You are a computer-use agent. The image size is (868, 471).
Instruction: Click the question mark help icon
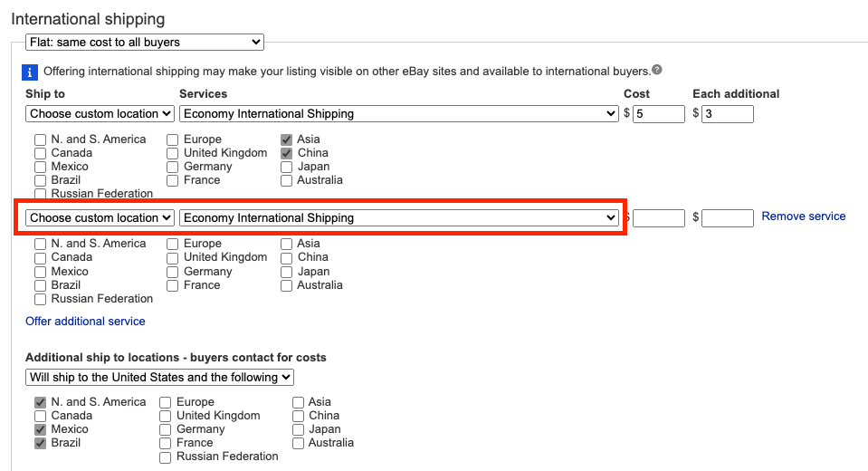[x=656, y=70]
